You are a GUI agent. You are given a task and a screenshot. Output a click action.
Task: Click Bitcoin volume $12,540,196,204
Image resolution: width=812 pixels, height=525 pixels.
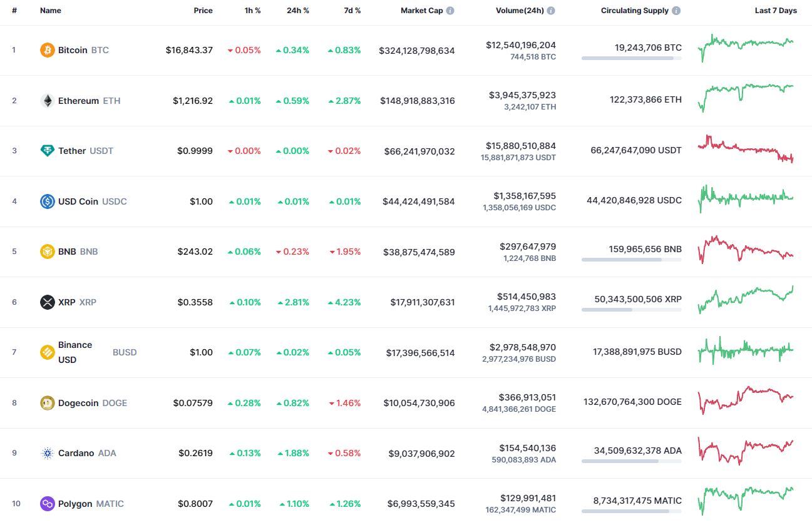[x=521, y=45]
